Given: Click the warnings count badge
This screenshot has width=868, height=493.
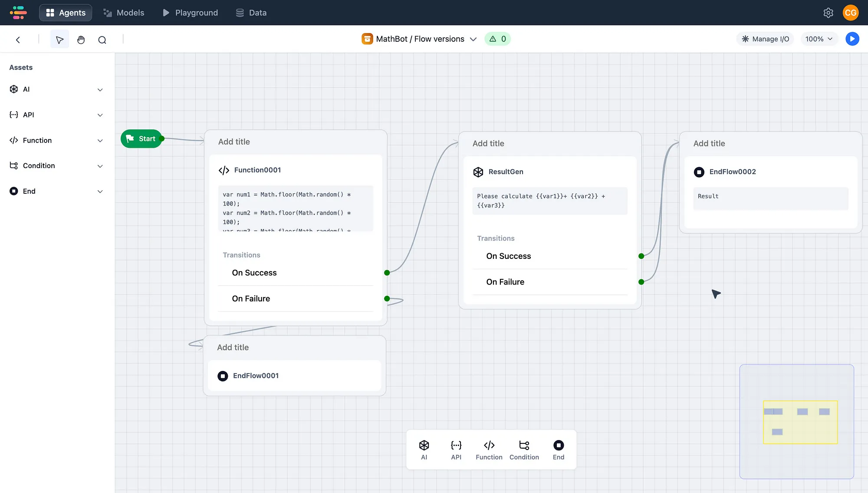Looking at the screenshot, I should tap(497, 39).
